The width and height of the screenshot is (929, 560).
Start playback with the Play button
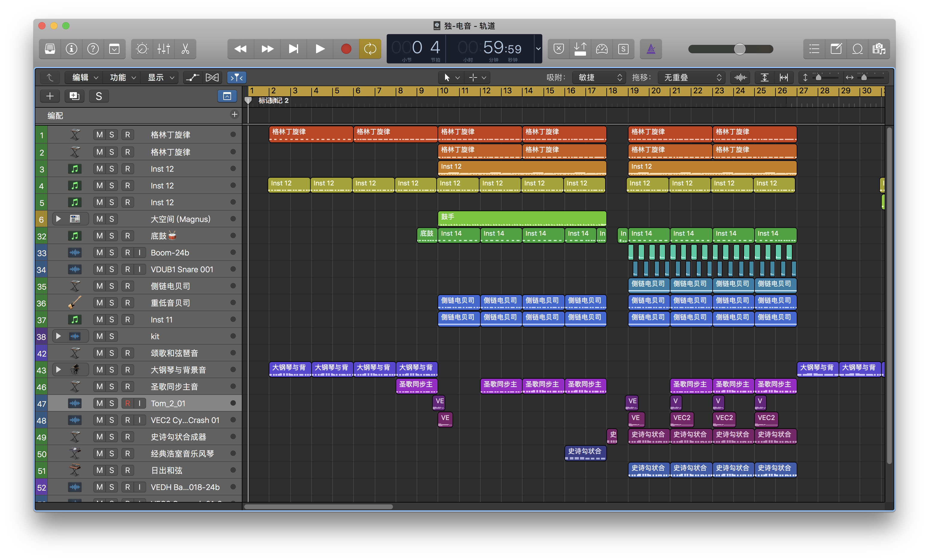pos(320,49)
